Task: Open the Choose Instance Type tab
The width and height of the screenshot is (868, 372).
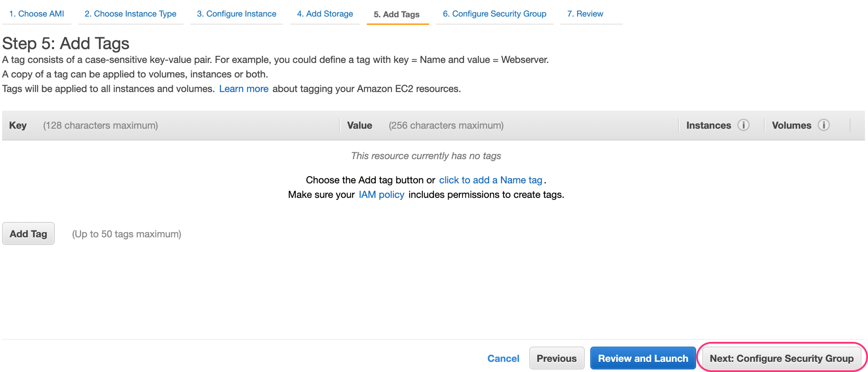Action: (x=131, y=14)
